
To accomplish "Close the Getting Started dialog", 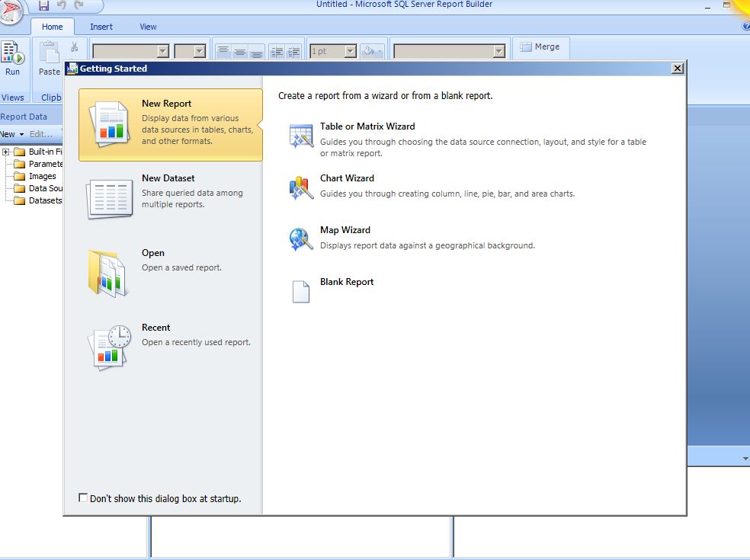I will point(678,69).
